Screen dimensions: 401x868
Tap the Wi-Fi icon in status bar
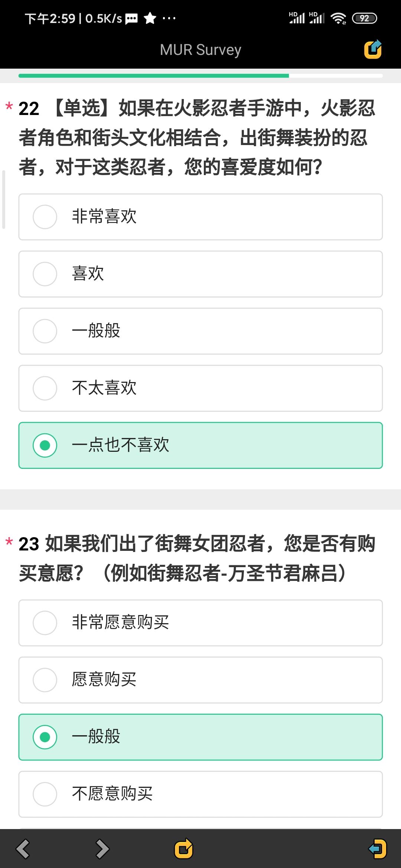pyautogui.click(x=338, y=18)
